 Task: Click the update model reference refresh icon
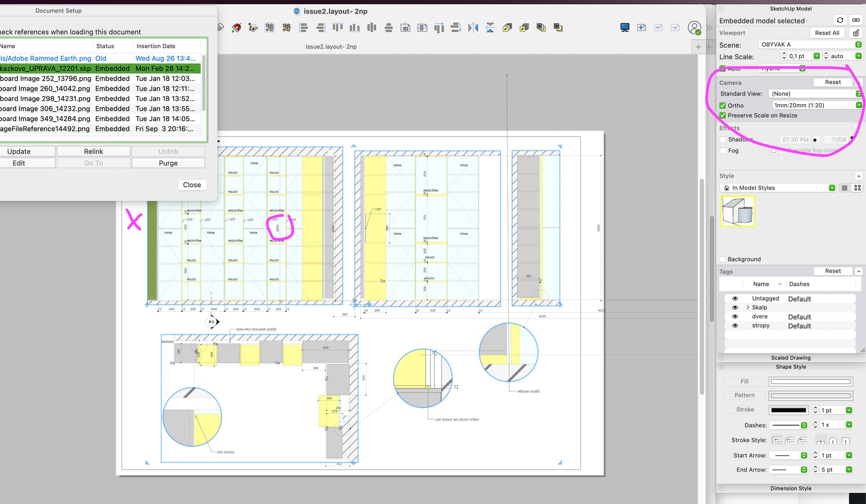point(840,20)
